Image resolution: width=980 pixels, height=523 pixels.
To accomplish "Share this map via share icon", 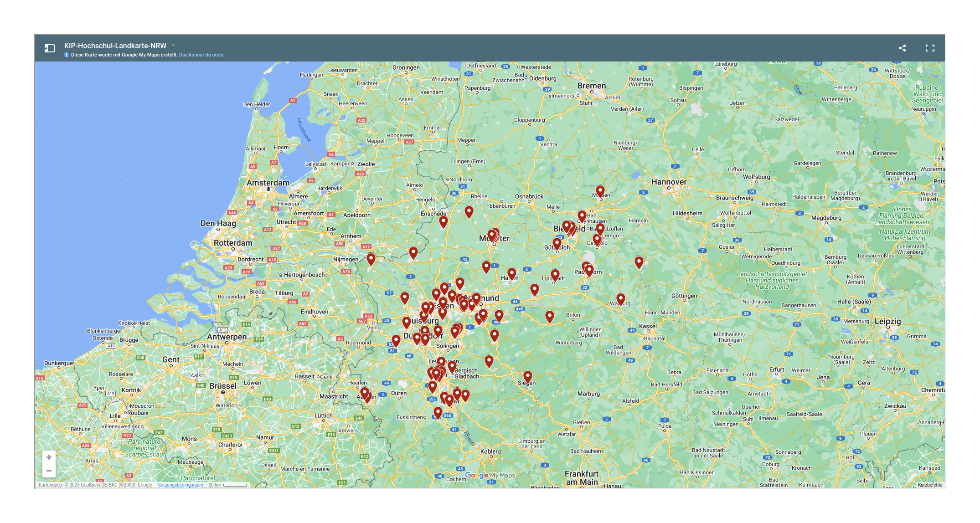I will click(902, 48).
